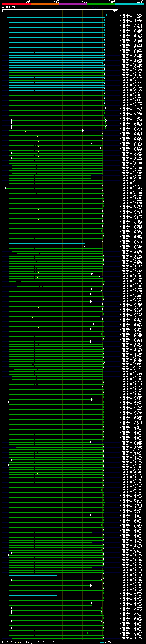
Task: Open hit UniRef100_Q43291
Action: click(131, 82)
